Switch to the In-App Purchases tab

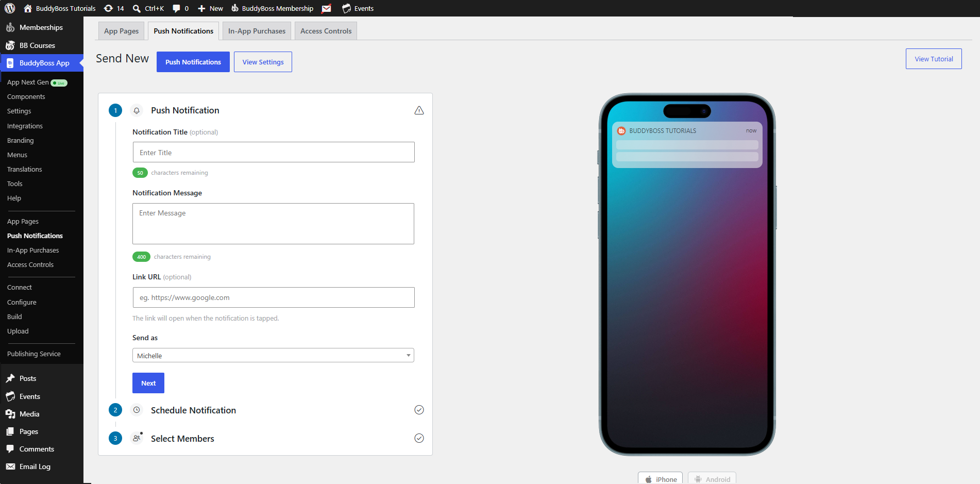tap(257, 31)
